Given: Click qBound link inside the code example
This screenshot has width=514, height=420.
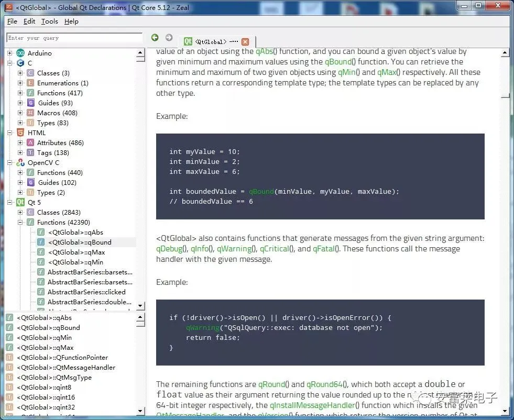Looking at the screenshot, I should coord(261,191).
